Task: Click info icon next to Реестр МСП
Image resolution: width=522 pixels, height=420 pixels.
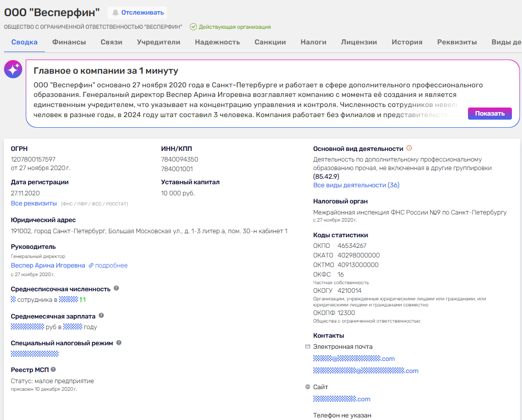Action: [53, 370]
